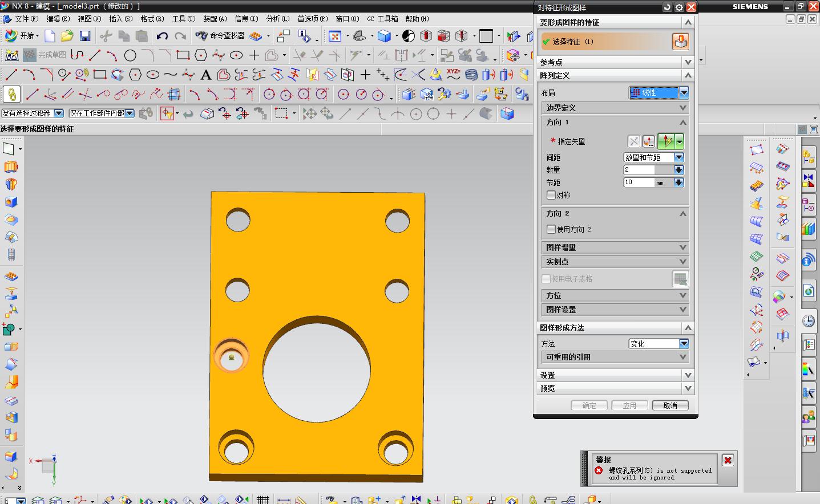Open the 首选项 menu
The width and height of the screenshot is (820, 504).
[312, 19]
